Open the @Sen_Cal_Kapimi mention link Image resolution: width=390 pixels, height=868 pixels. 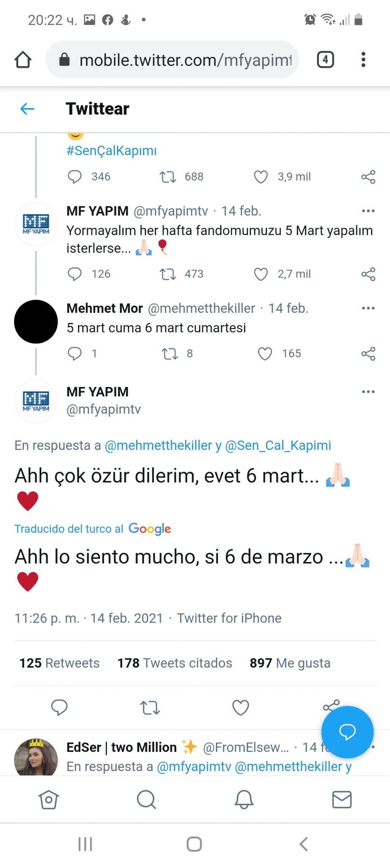pyautogui.click(x=278, y=445)
